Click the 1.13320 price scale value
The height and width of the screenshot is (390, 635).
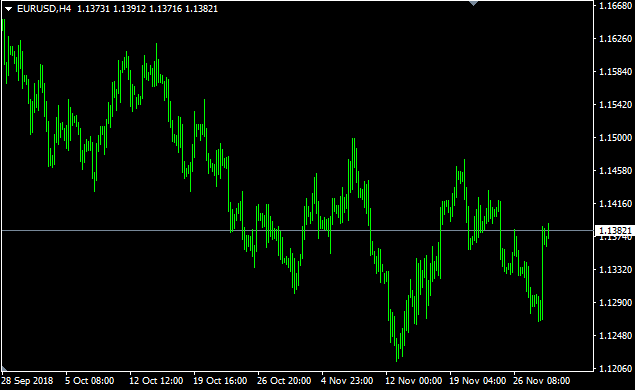615,270
